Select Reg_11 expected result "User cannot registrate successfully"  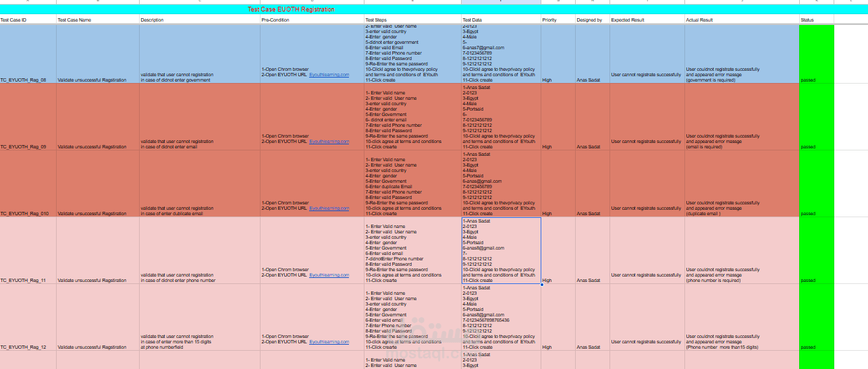[x=647, y=251]
